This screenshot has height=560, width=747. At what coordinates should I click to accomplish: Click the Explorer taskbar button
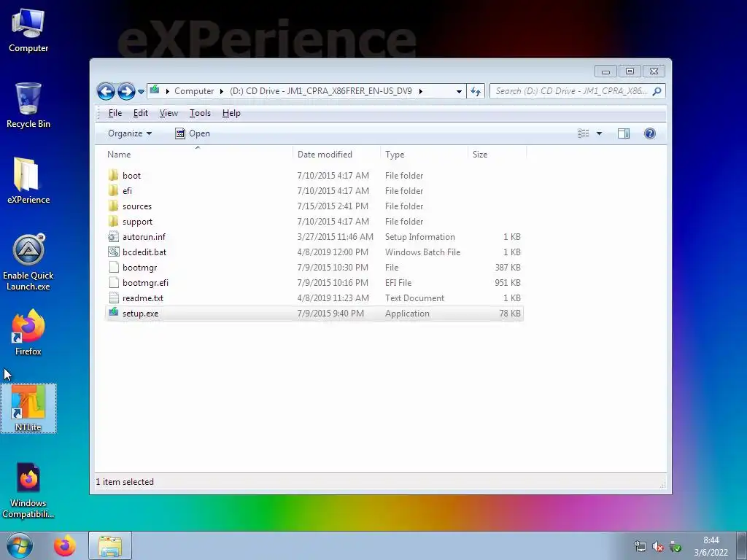point(110,545)
